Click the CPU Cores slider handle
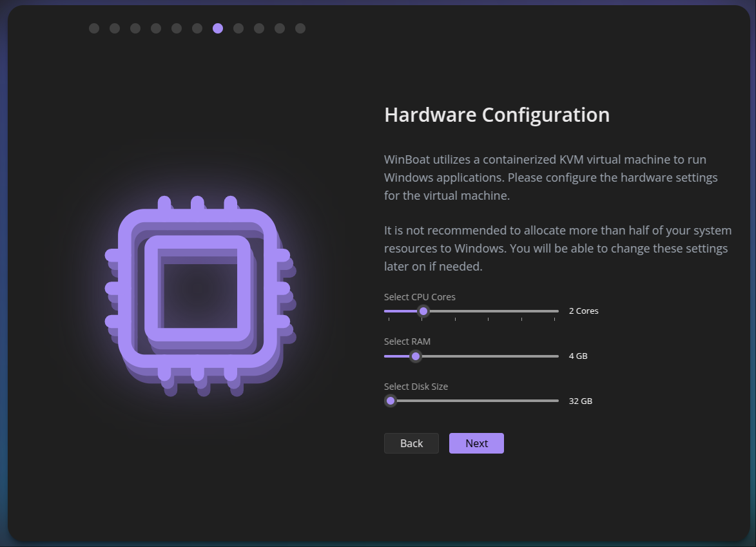The height and width of the screenshot is (547, 756). pos(423,311)
